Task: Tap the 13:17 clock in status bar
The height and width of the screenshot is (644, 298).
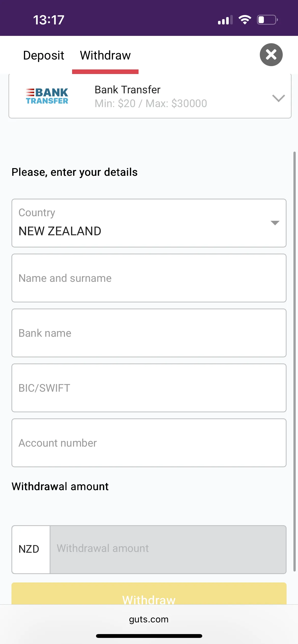Action: 49,20
